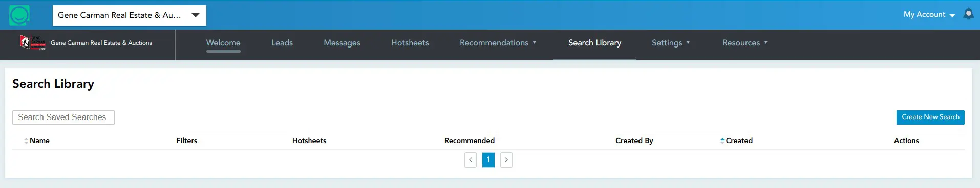The width and height of the screenshot is (980, 188).
Task: Expand the Resources dropdown menu
Action: coord(745,43)
